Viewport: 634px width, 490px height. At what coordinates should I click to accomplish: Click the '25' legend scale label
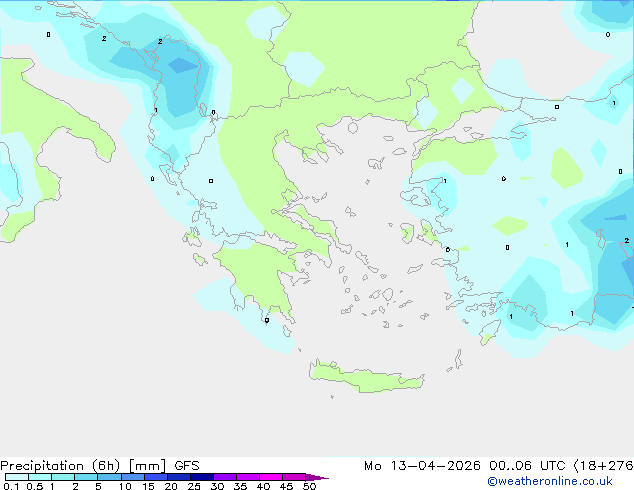pyautogui.click(x=194, y=486)
